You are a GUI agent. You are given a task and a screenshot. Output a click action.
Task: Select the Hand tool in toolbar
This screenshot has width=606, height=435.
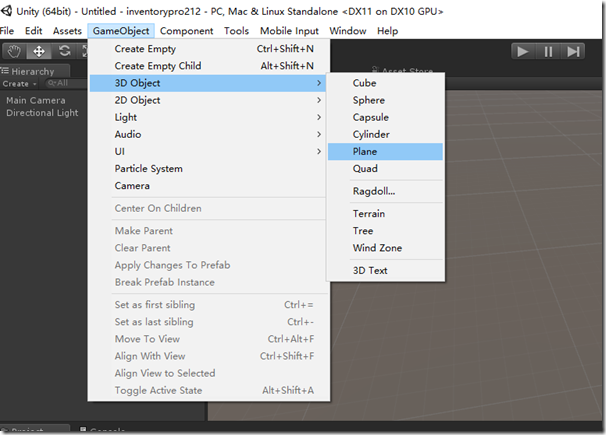(14, 51)
